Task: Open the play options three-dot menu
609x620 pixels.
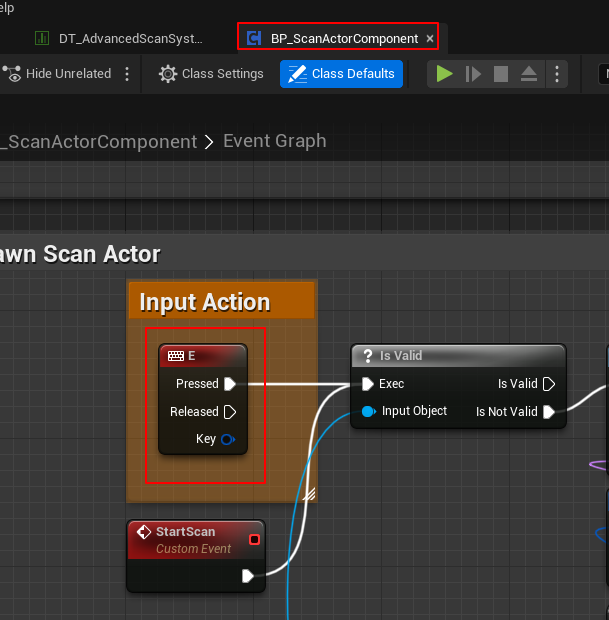Action: click(557, 74)
